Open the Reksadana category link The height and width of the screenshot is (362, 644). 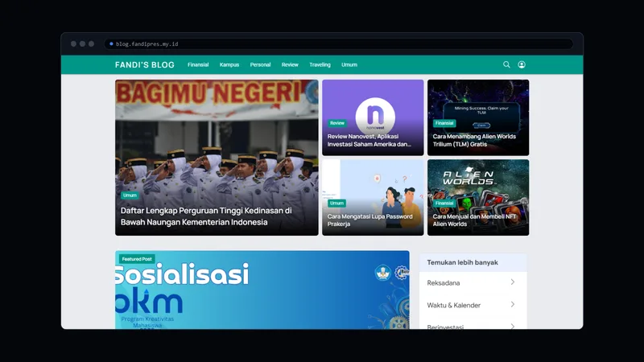[x=444, y=283]
